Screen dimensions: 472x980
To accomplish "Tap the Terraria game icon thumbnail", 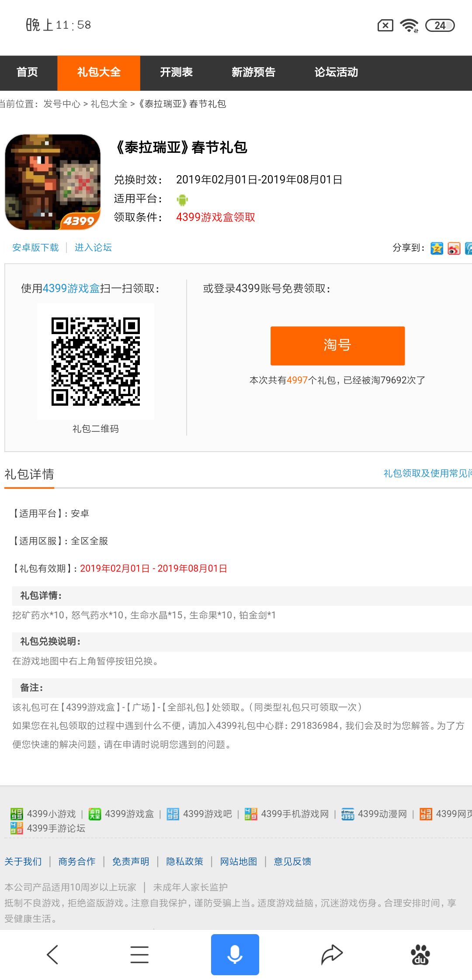I will coord(53,182).
